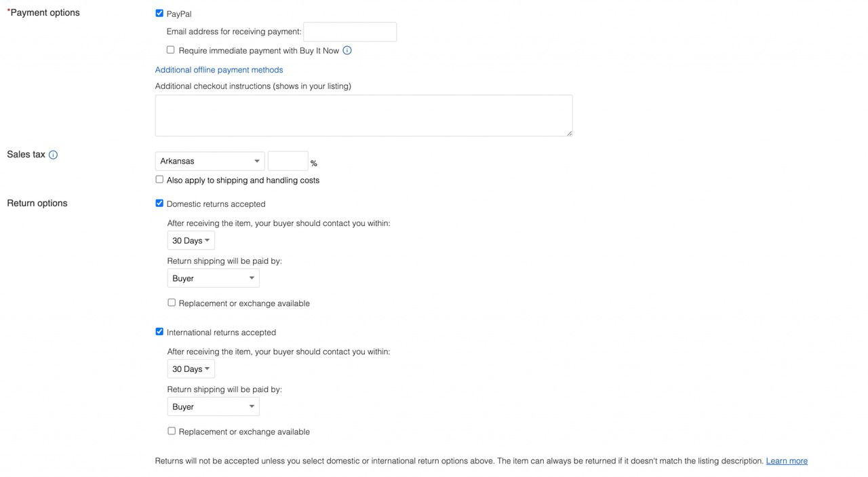This screenshot has height=477, width=868.
Task: Open domestic 30 Days return window dropdown
Action: point(191,240)
